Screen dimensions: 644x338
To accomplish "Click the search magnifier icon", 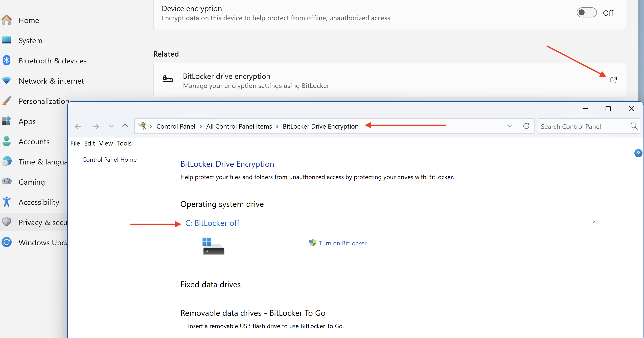I will point(634,126).
